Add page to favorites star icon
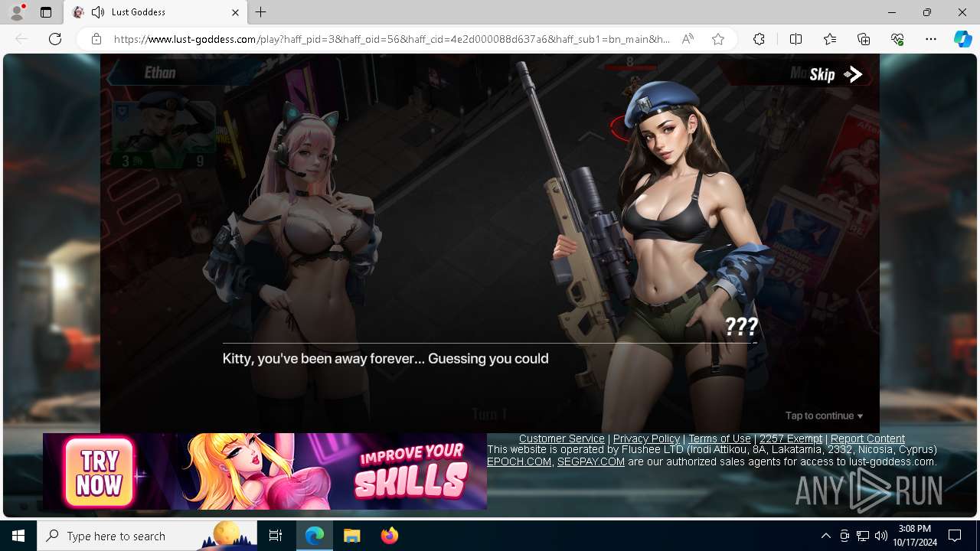 (x=718, y=39)
